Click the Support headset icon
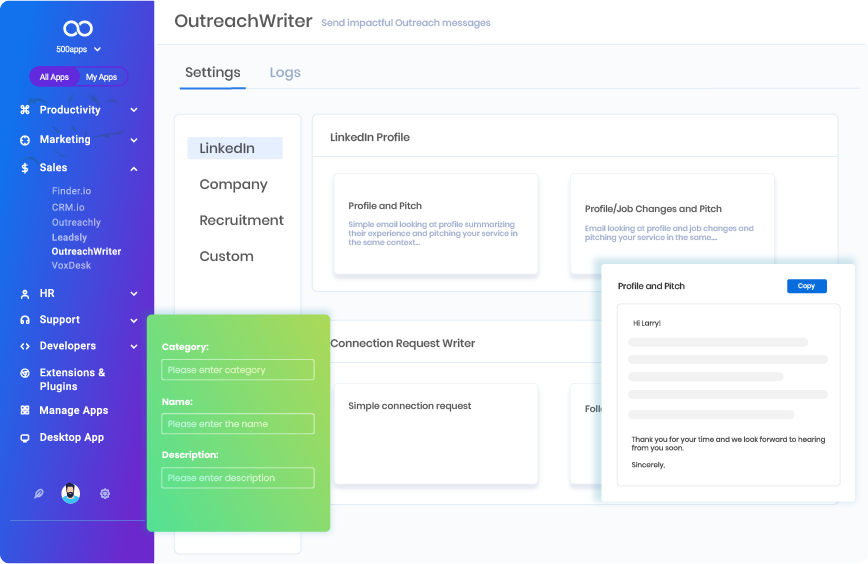This screenshot has width=868, height=564. (x=25, y=320)
